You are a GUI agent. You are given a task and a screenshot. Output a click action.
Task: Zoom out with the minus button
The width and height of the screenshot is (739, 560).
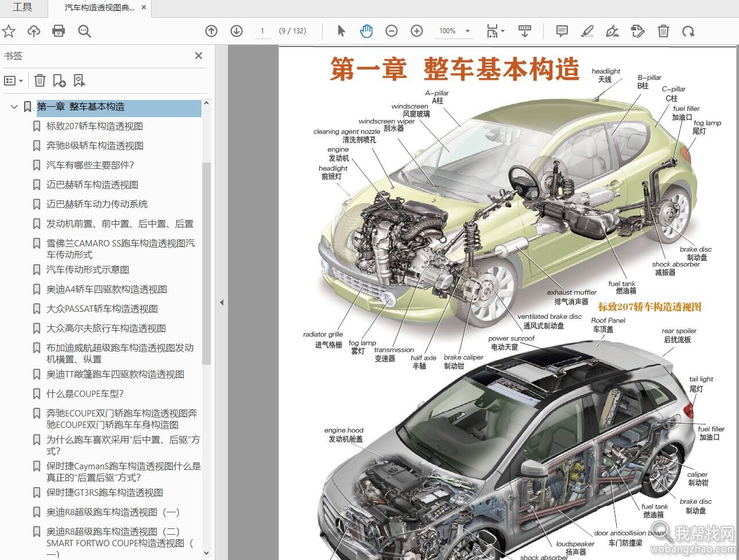[392, 31]
